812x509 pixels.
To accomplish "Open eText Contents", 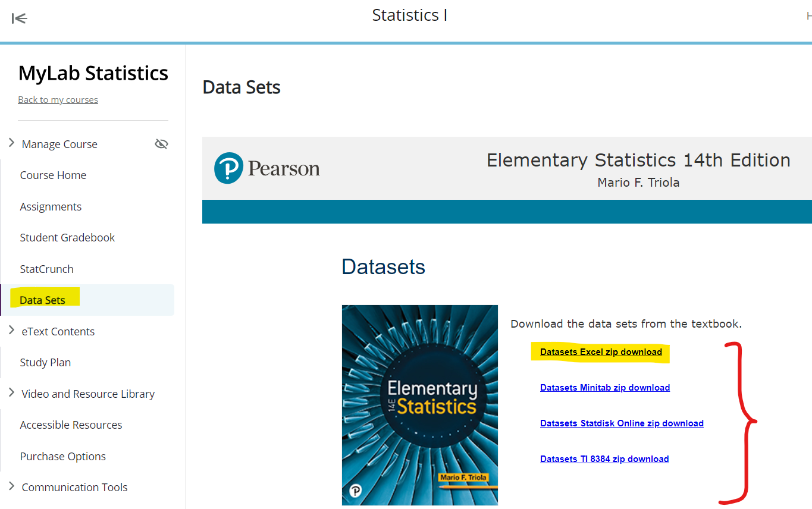I will 58,331.
